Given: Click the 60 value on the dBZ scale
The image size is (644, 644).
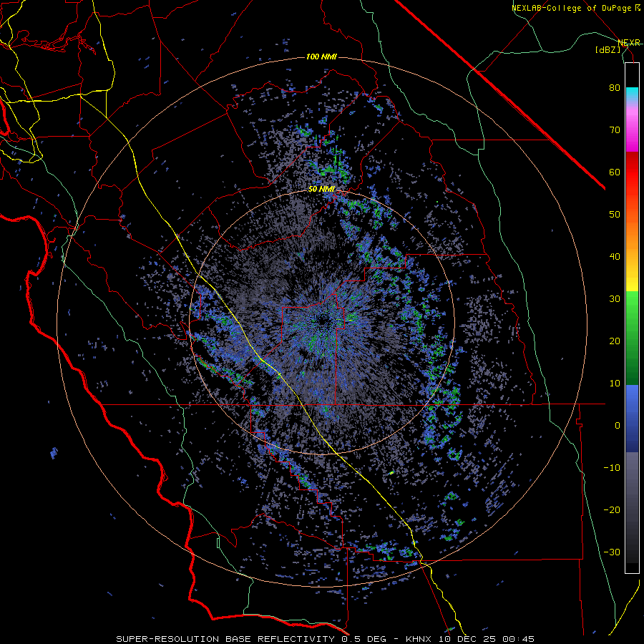Looking at the screenshot, I should point(615,172).
